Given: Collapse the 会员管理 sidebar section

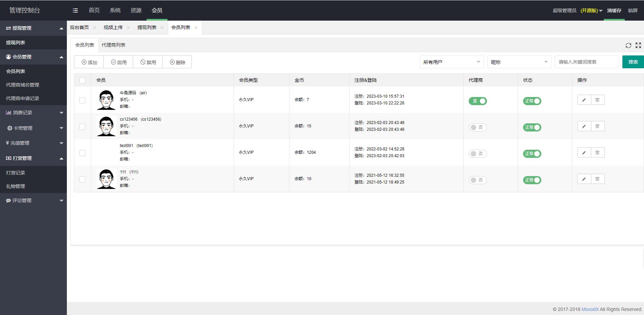Looking at the screenshot, I should (x=33, y=57).
